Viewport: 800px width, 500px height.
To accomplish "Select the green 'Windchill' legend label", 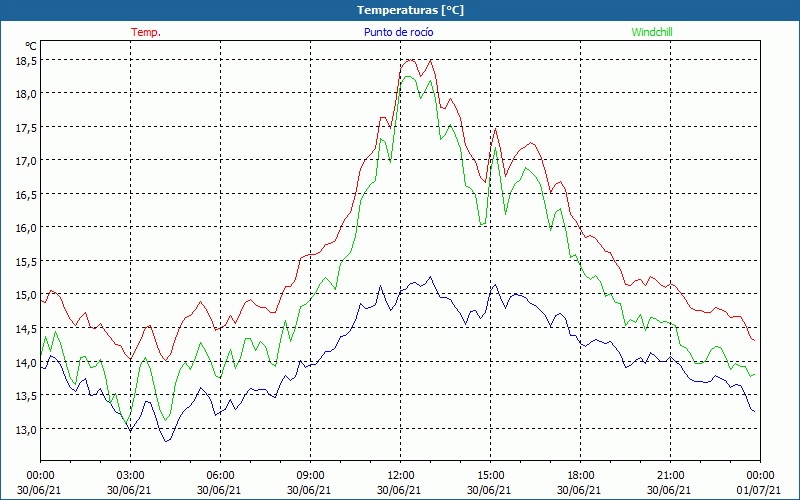I will coord(652,32).
